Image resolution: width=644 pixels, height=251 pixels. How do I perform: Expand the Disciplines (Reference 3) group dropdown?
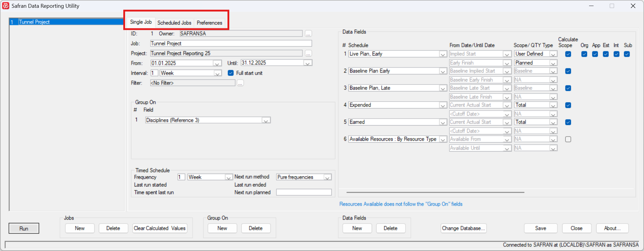point(266,120)
